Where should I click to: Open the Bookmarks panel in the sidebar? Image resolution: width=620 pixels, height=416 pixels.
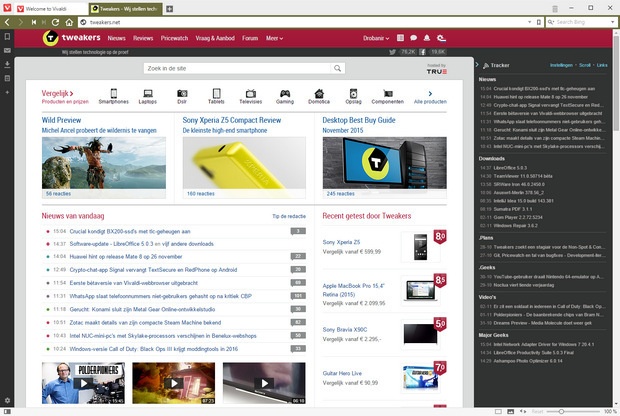tap(7, 36)
